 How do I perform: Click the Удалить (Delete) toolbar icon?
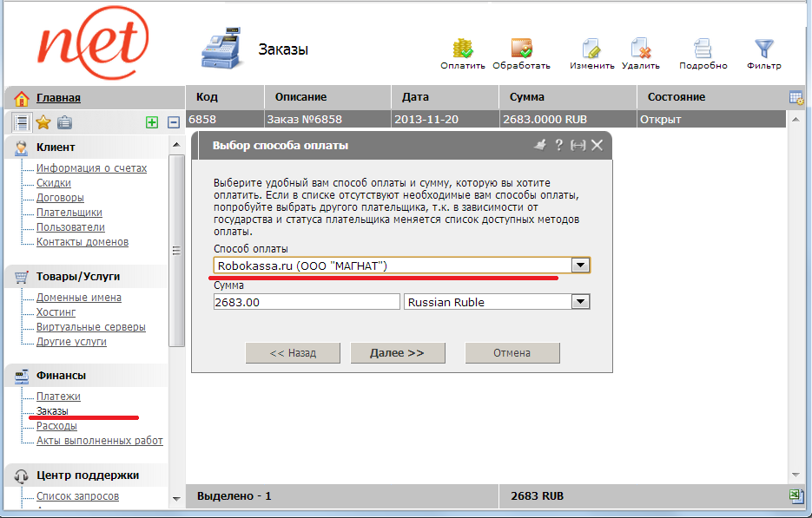641,49
